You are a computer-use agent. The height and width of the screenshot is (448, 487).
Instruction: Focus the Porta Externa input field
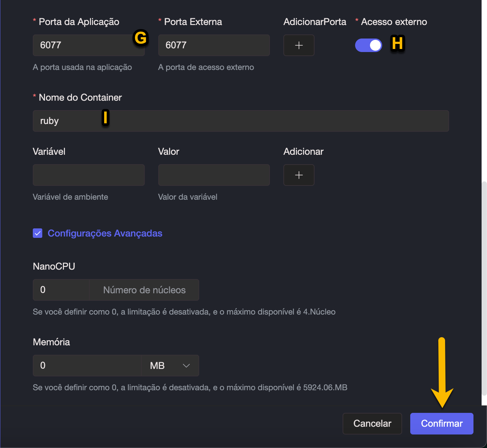coord(214,45)
